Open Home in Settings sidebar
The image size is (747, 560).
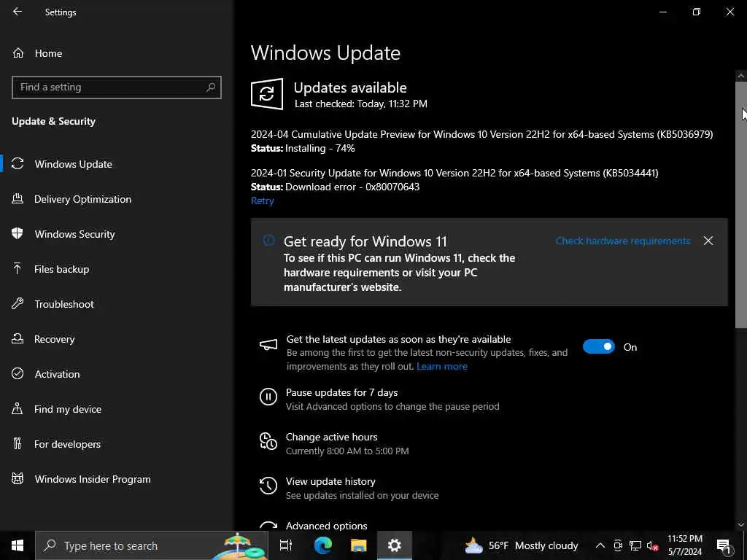pyautogui.click(x=37, y=53)
